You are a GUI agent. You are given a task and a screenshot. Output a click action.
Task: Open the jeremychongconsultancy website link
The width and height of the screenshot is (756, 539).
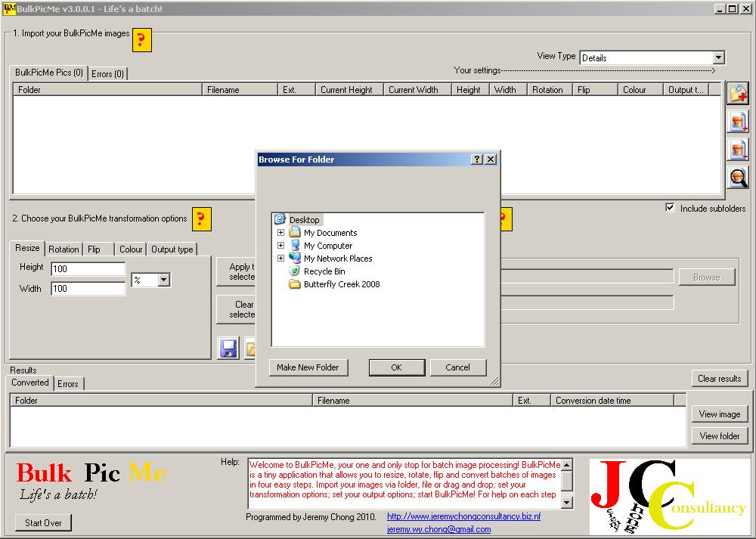463,516
